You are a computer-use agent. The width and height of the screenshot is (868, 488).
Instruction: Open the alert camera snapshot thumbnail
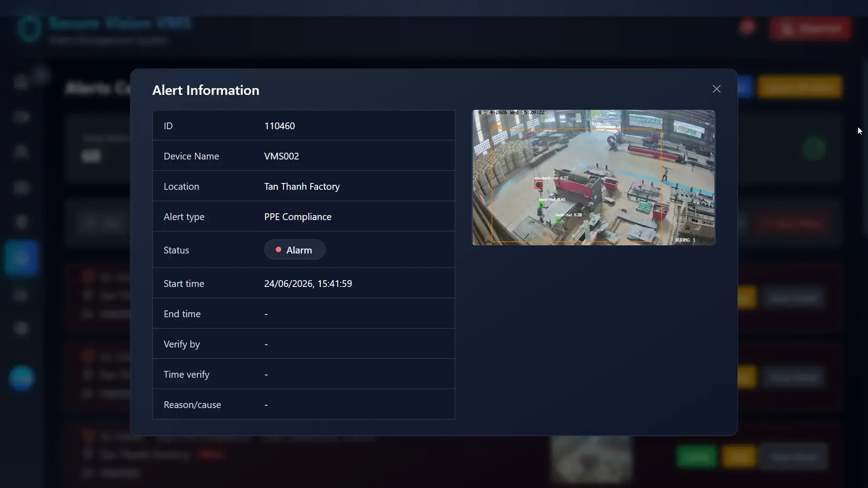pos(594,178)
